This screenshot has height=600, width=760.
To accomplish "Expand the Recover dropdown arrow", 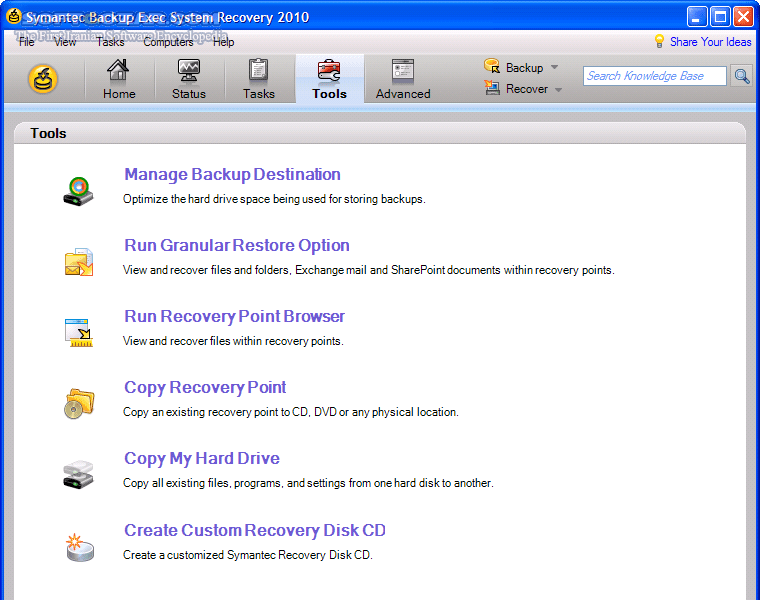I will [x=558, y=90].
